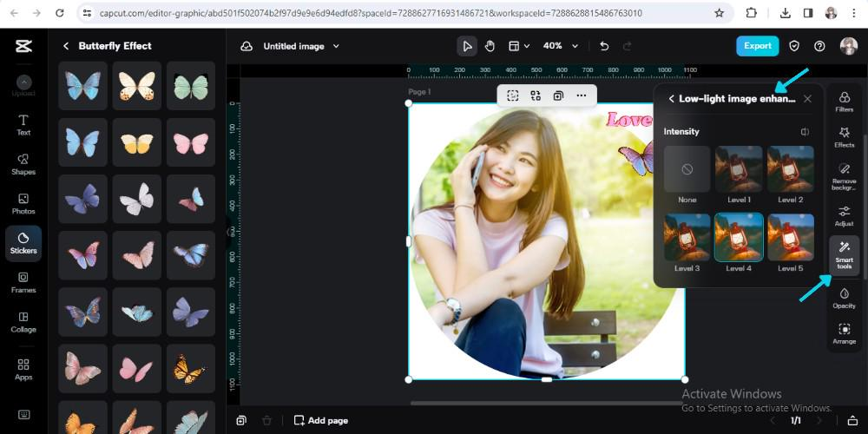Click the Page 1 label
This screenshot has height=434, width=868.
(x=419, y=92)
